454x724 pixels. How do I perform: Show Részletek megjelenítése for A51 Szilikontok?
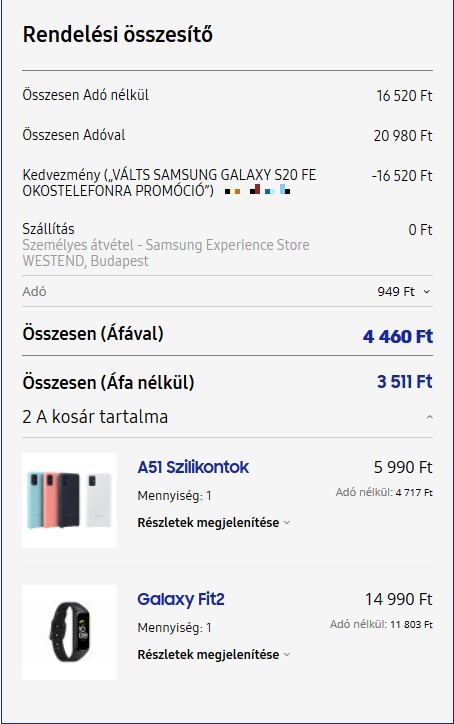208,523
